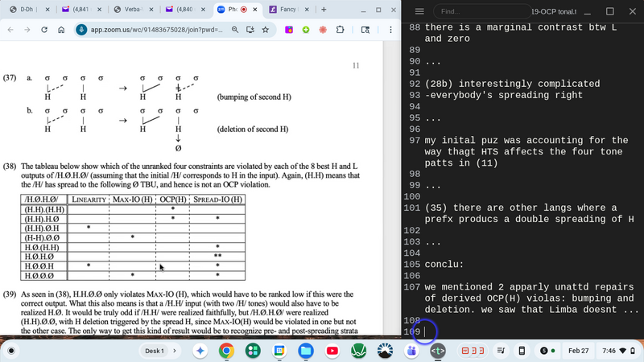Image resolution: width=644 pixels, height=362 pixels.
Task: Open the Files app from the shelf
Action: coord(306,351)
